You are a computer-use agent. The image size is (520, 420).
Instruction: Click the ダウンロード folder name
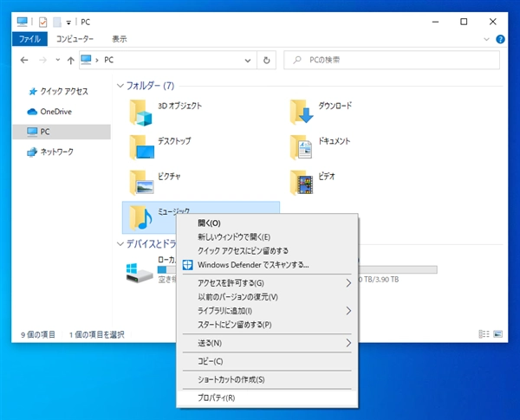[335, 106]
